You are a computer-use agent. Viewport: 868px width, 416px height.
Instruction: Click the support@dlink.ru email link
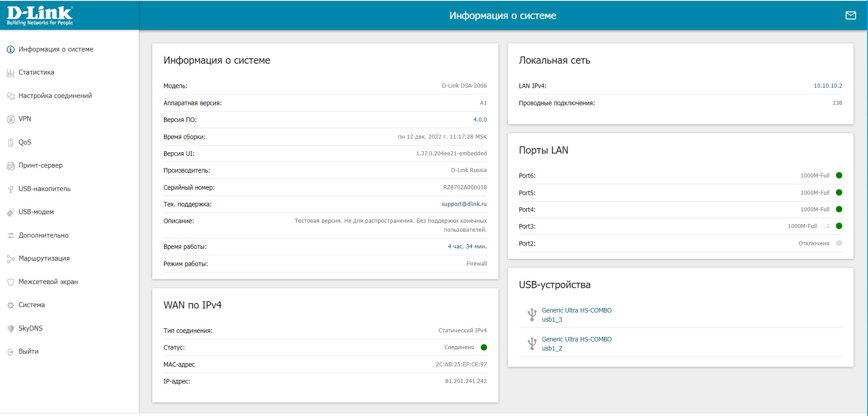464,204
